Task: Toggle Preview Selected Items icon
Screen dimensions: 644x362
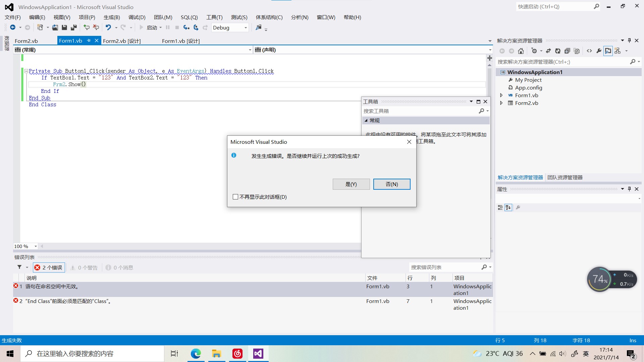Action: (x=608, y=51)
